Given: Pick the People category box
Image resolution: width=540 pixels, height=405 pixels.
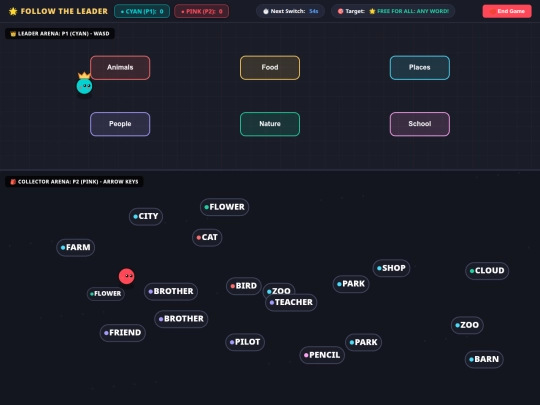Looking at the screenshot, I should pos(120,124).
